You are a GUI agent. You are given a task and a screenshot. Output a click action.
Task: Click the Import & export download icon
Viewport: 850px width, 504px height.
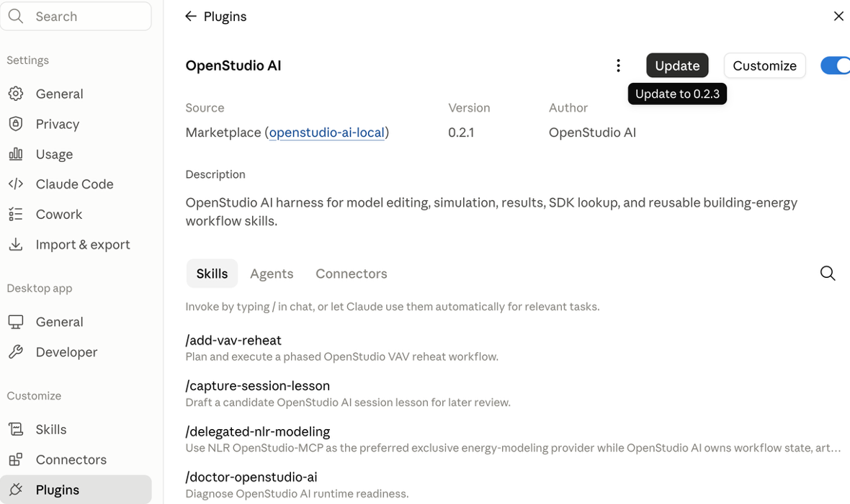tap(16, 244)
